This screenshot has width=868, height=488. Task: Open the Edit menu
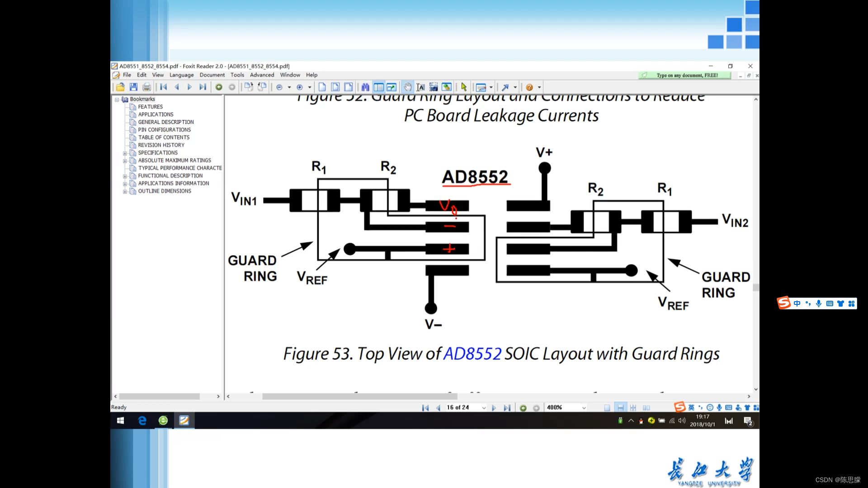pos(142,75)
